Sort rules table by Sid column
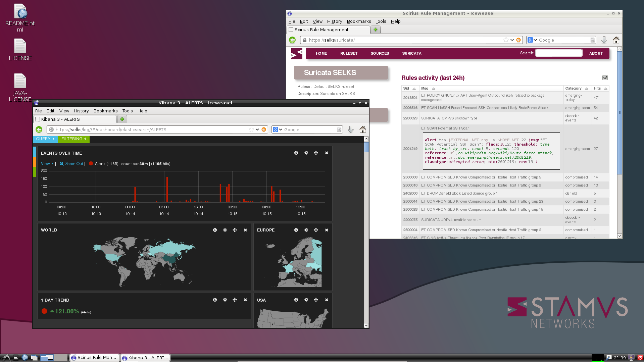This screenshot has width=644, height=362. point(409,88)
